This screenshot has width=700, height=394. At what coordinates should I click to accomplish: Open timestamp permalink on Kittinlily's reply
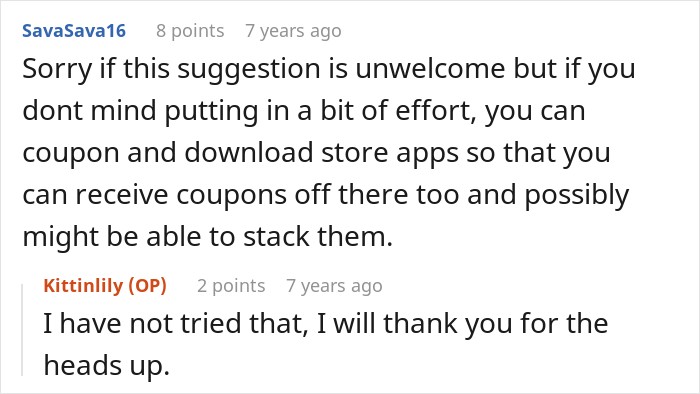point(334,286)
